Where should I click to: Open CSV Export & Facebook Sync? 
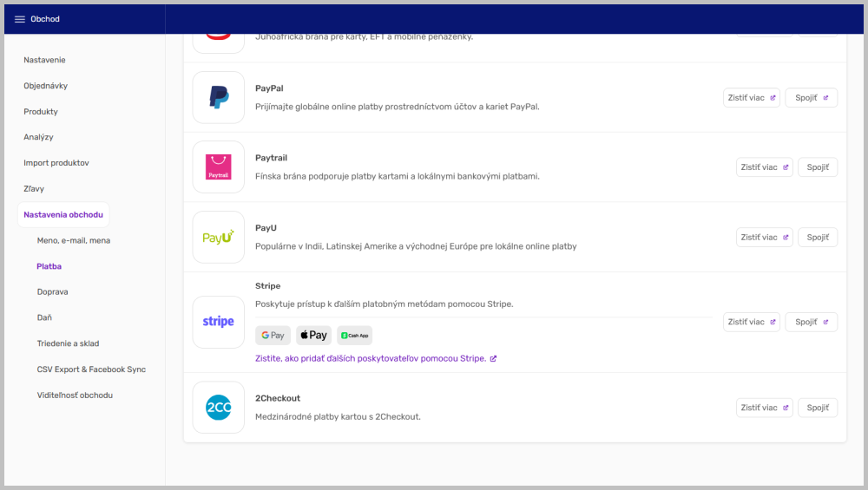click(x=91, y=369)
